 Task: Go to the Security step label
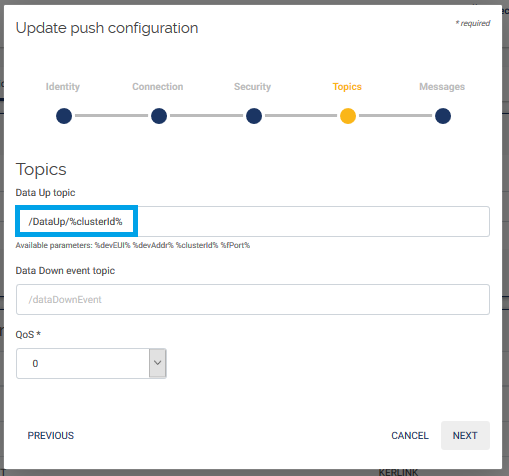(252, 87)
